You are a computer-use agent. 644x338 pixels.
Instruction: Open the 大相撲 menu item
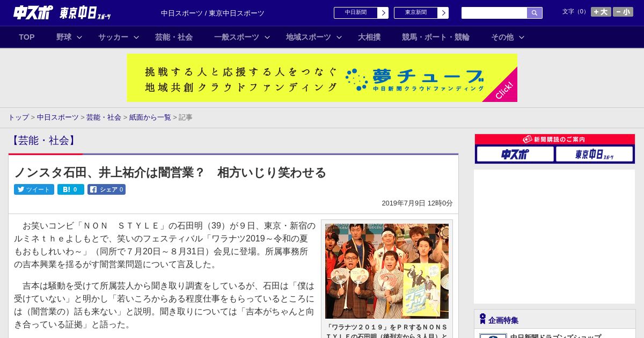369,37
